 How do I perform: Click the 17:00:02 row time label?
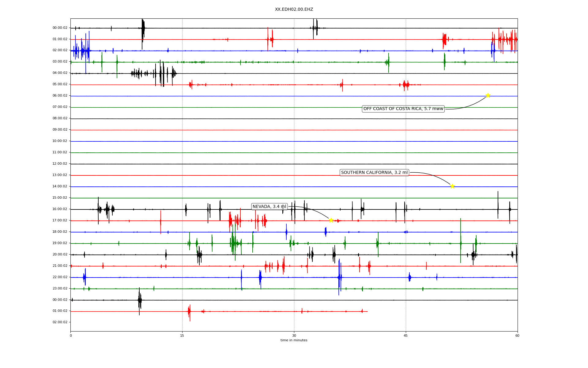[x=60, y=220]
